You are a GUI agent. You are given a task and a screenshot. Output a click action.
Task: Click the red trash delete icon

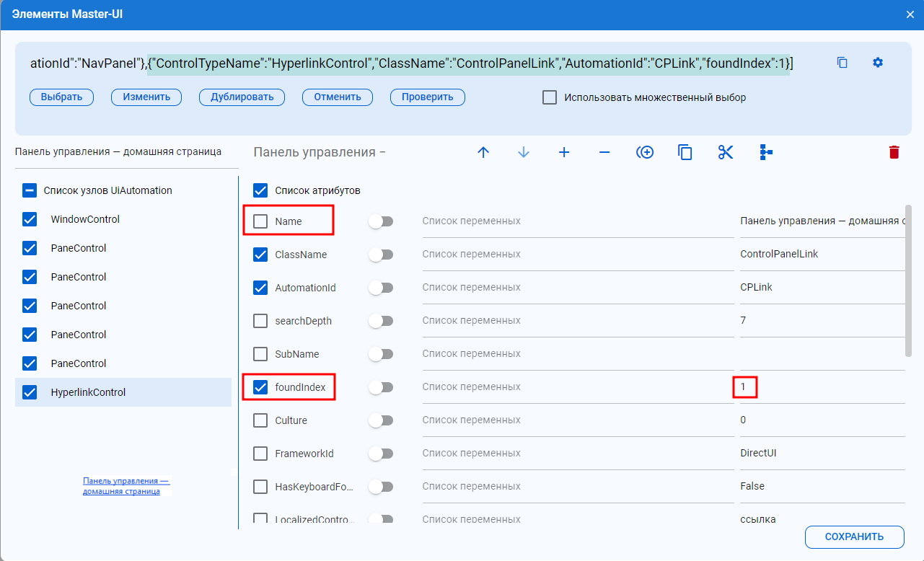click(x=894, y=152)
